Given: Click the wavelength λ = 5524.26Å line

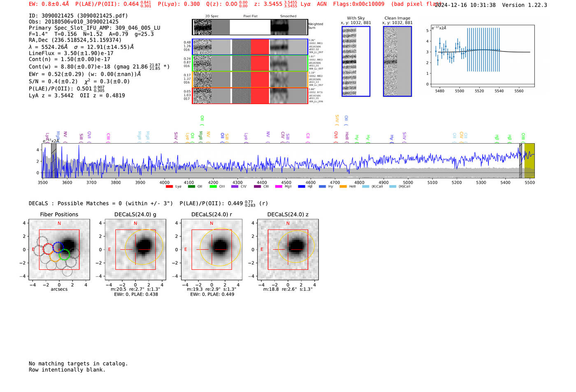Looking at the screenshot, I should click(81, 47).
